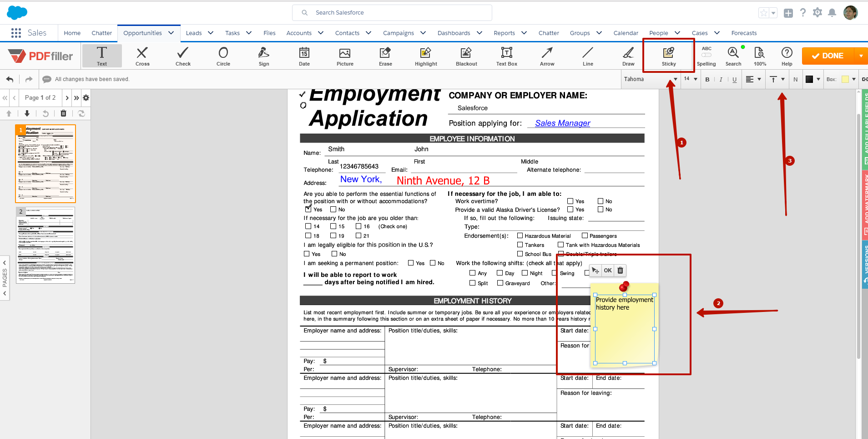The width and height of the screenshot is (868, 439).
Task: Go to next page arrow
Action: (67, 97)
